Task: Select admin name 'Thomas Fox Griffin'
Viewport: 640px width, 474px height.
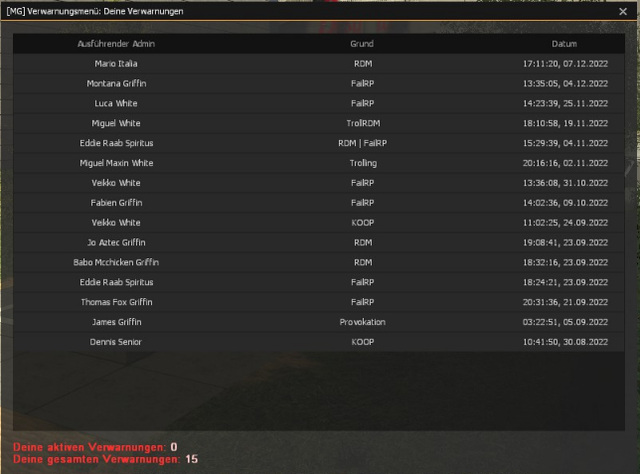Action: 116,302
